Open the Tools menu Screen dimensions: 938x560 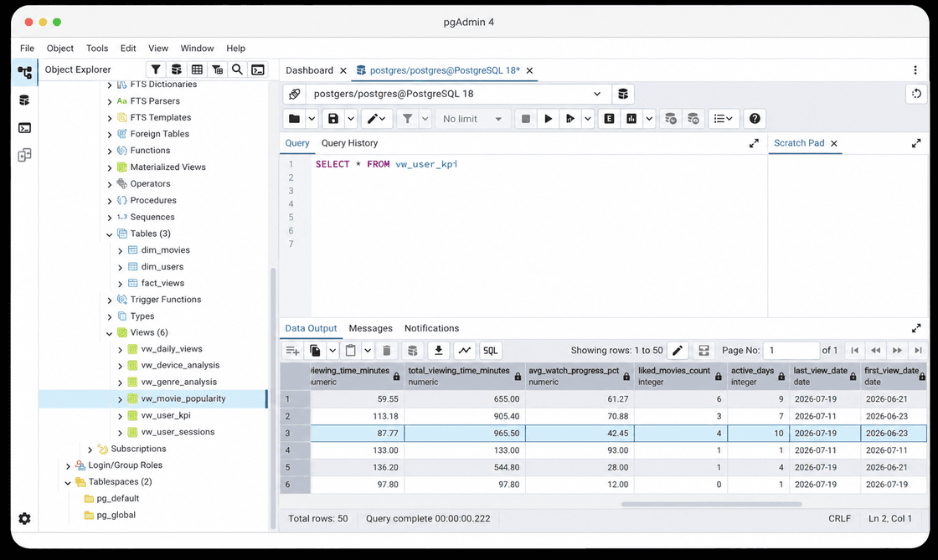(97, 48)
